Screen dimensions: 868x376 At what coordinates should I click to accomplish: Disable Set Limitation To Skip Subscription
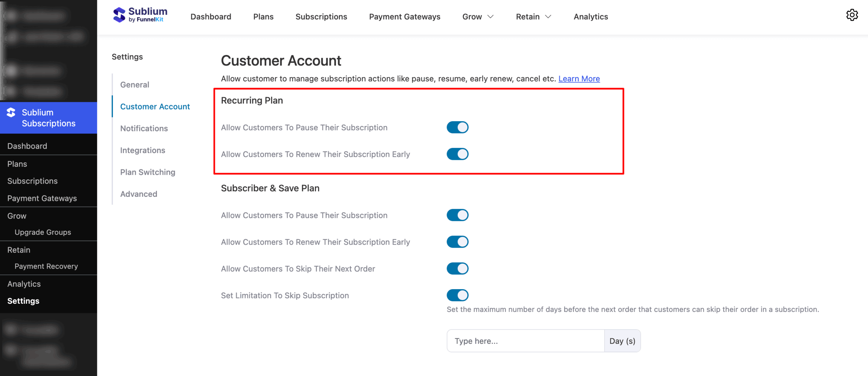(x=457, y=295)
